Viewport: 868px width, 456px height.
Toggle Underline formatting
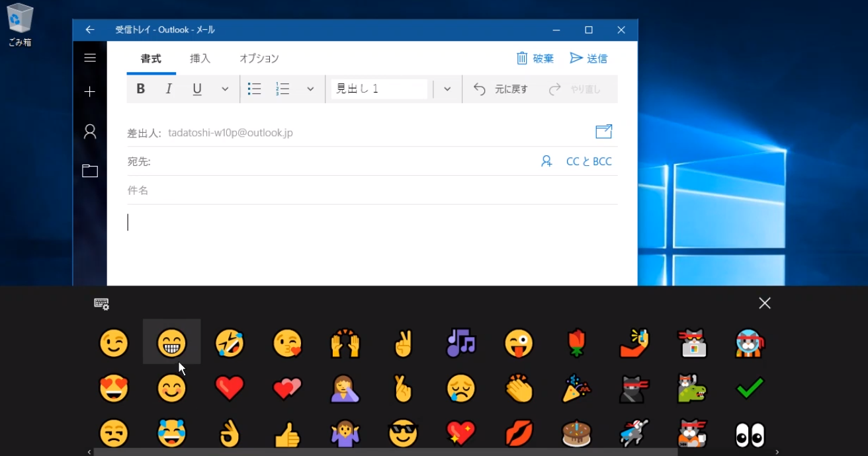pyautogui.click(x=197, y=89)
